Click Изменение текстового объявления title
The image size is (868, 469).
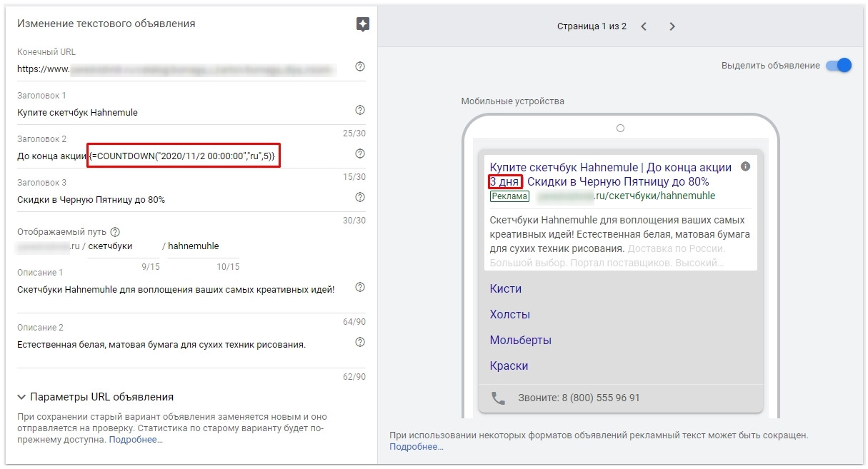106,24
